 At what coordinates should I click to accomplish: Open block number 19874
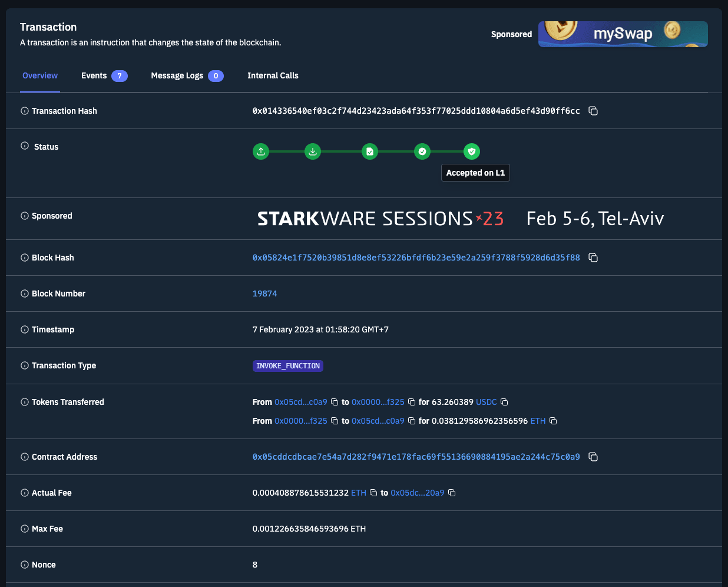click(264, 293)
